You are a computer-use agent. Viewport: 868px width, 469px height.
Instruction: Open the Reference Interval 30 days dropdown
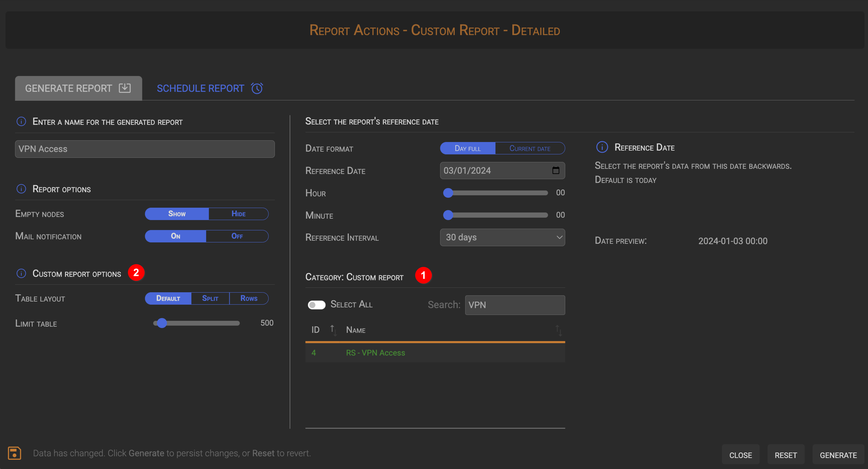tap(502, 237)
